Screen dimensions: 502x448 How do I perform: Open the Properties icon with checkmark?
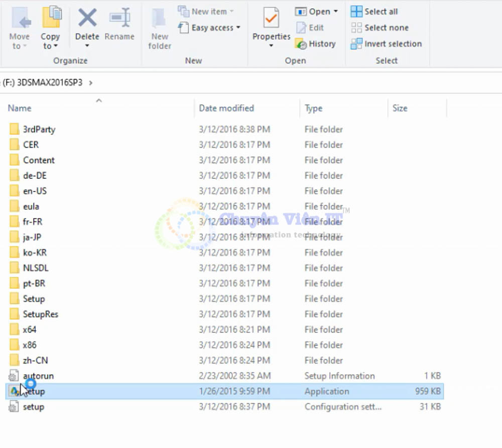pos(271,18)
